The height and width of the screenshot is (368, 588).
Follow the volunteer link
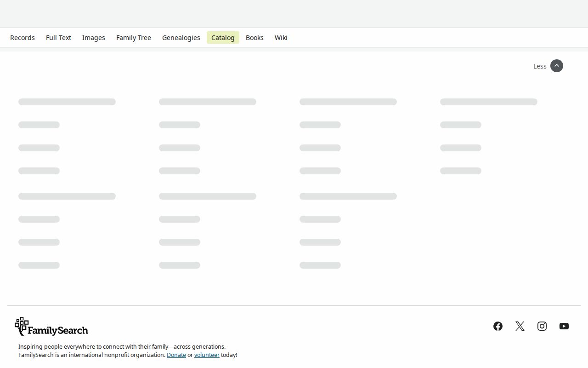[207, 355]
